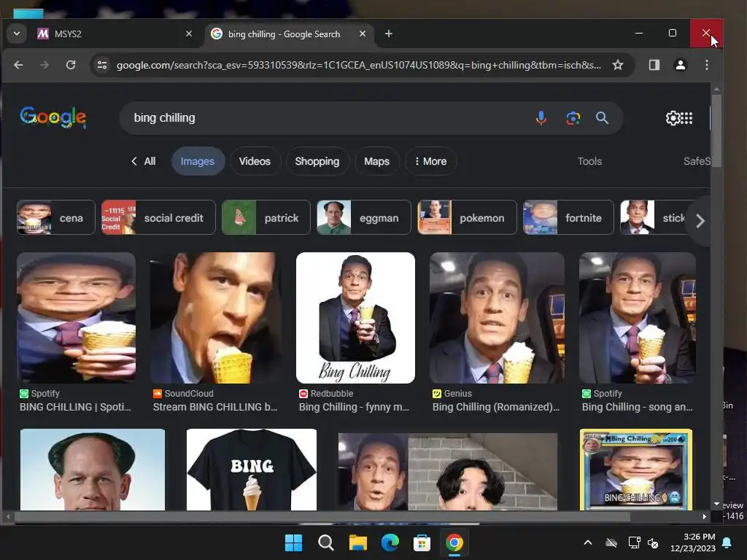The height and width of the screenshot is (560, 747).
Task: Filter images by eggman chip
Action: (x=363, y=217)
